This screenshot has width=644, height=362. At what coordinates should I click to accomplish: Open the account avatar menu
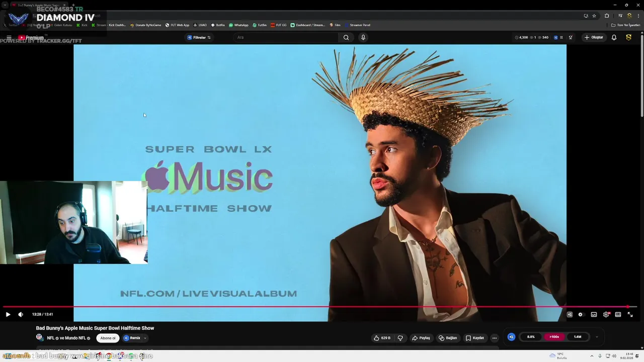point(628,37)
